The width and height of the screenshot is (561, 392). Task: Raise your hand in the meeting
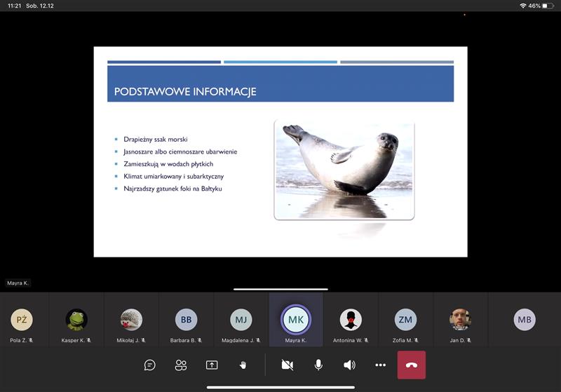point(243,365)
